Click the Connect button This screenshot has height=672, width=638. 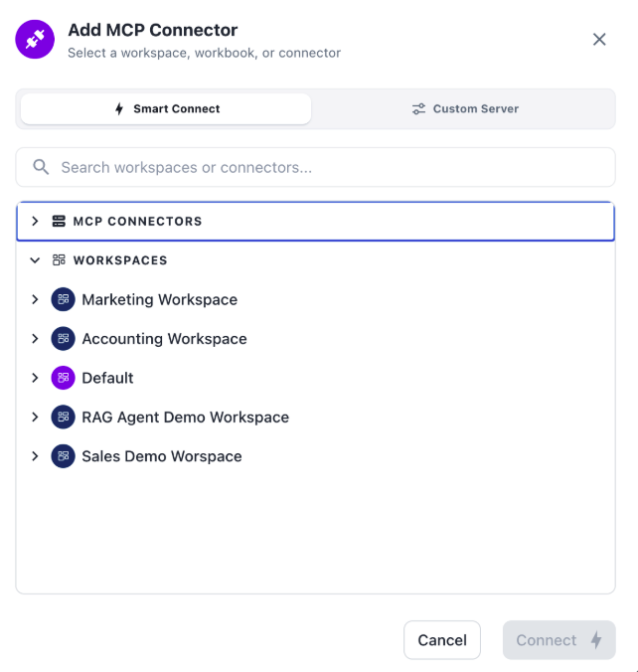point(559,640)
